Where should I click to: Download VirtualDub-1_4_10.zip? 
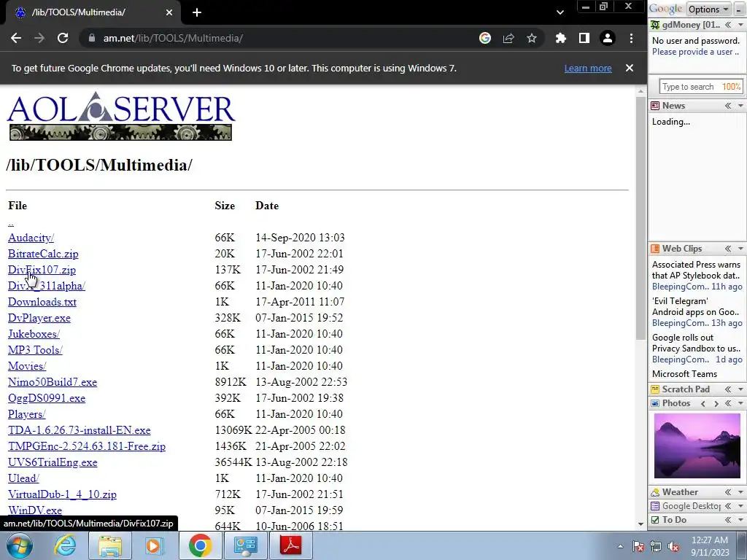(x=62, y=494)
